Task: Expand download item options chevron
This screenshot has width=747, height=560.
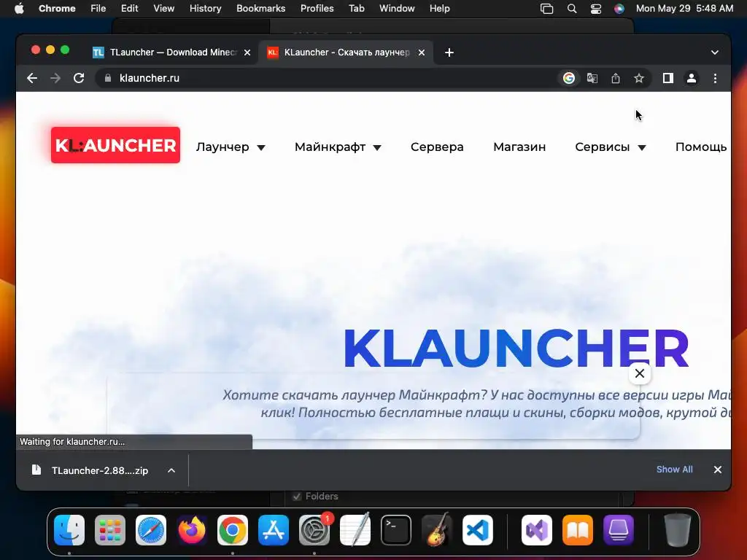Action: (x=171, y=470)
